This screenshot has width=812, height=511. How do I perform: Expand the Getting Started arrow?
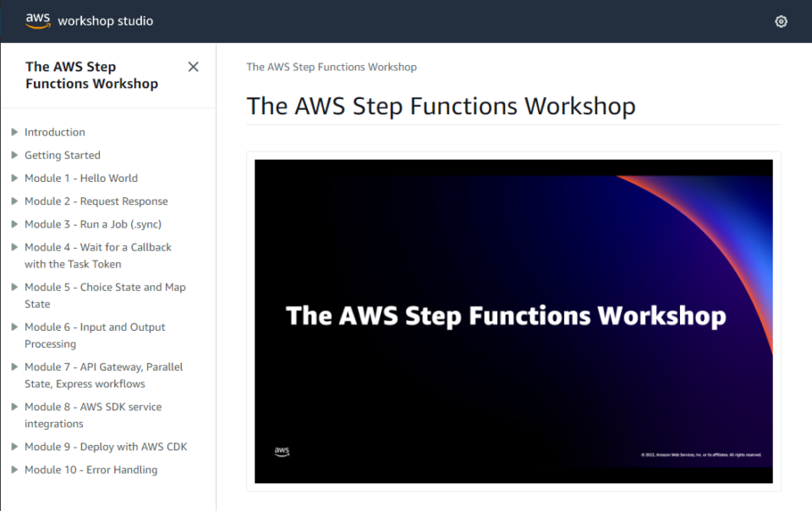pos(14,155)
